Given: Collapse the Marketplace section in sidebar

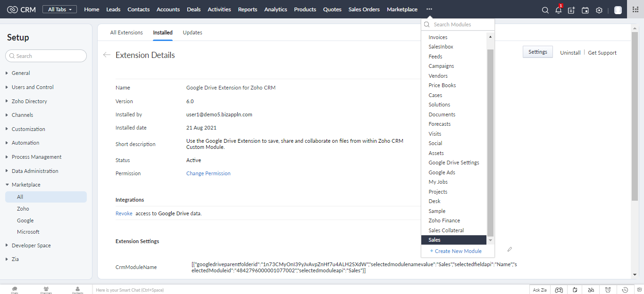Looking at the screenshot, I should pos(26,185).
